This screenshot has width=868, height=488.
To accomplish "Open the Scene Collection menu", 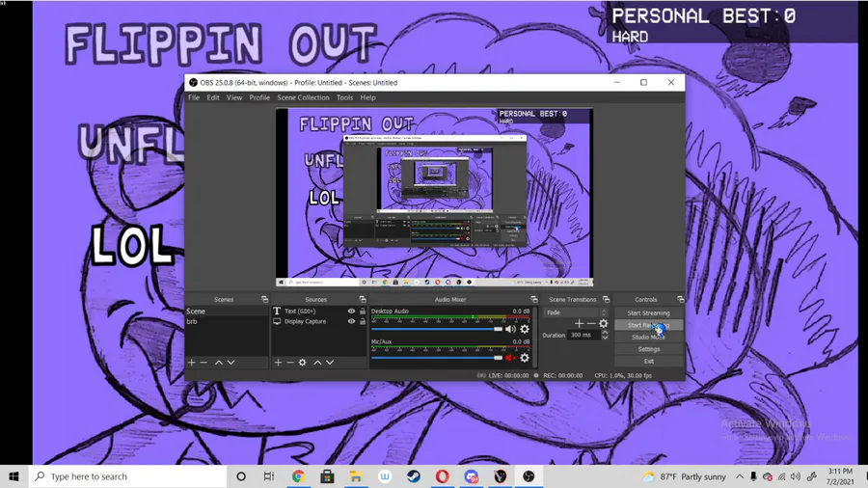I will click(303, 97).
